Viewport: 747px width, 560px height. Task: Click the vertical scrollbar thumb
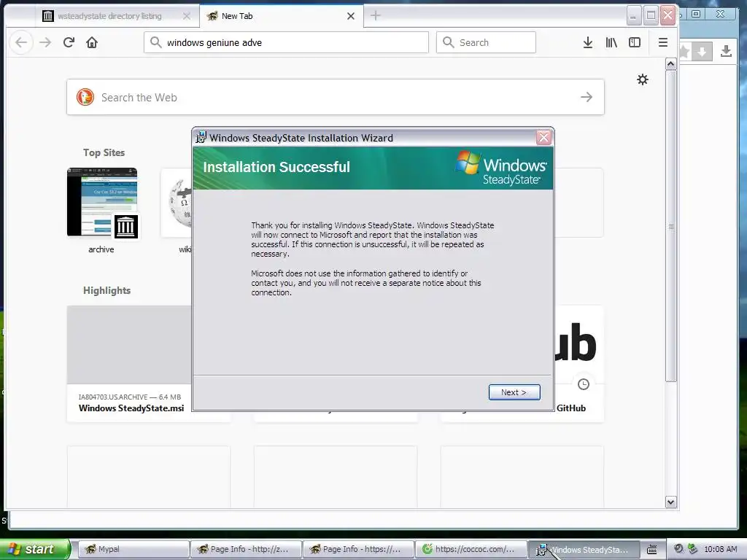click(671, 226)
